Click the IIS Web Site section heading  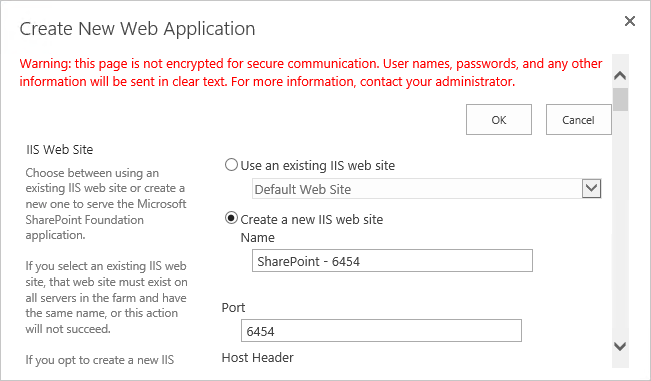pyautogui.click(x=60, y=149)
